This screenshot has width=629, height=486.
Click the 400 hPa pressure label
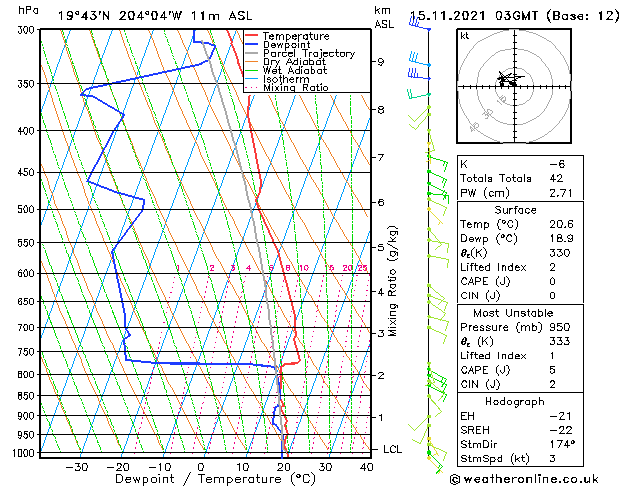[28, 131]
